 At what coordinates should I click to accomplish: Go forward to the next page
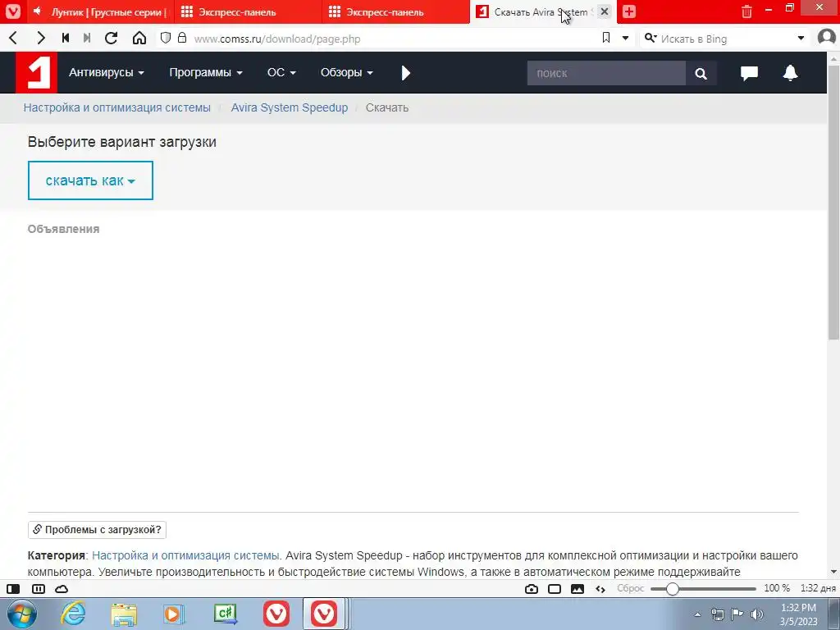click(41, 38)
